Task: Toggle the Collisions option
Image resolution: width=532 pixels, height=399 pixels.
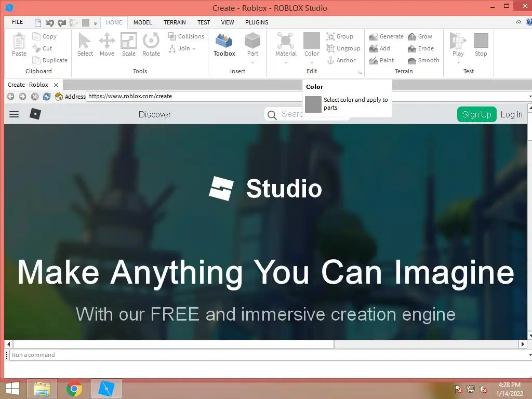Action: pyautogui.click(x=186, y=36)
